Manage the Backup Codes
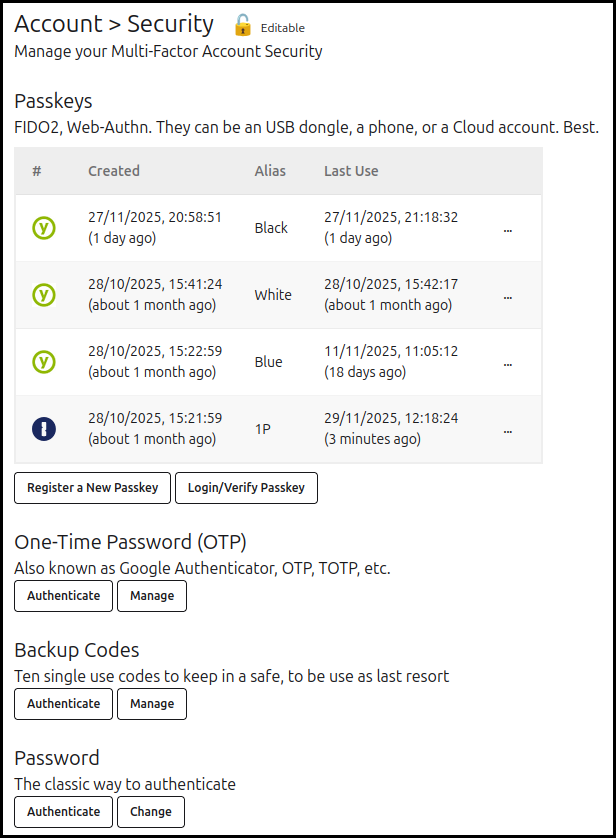The height and width of the screenshot is (838, 616). pyautogui.click(x=151, y=704)
